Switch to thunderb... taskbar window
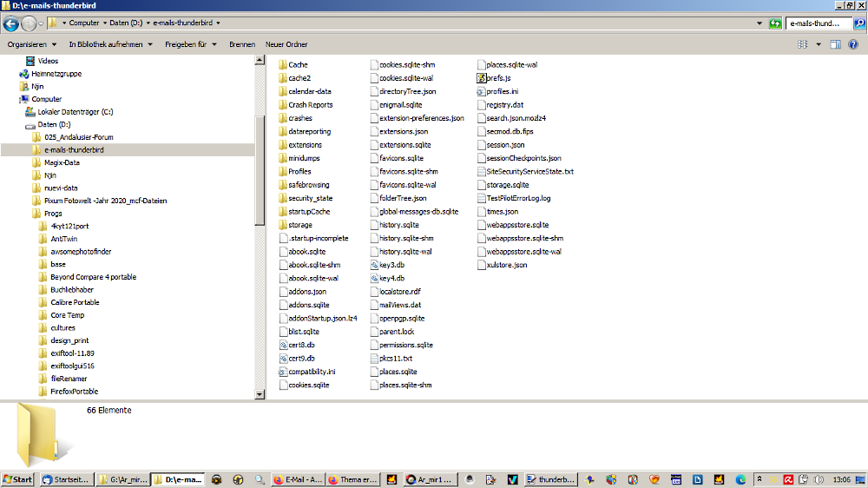The image size is (868, 488). [x=551, y=479]
